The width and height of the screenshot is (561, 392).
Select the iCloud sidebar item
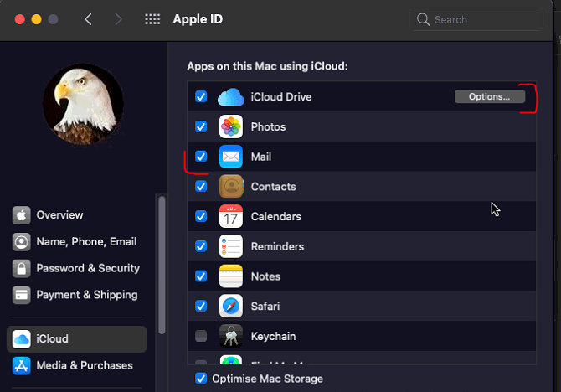[x=76, y=339]
